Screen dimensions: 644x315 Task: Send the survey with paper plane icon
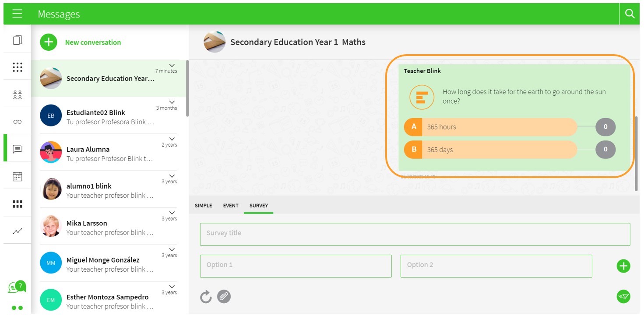pos(623,297)
